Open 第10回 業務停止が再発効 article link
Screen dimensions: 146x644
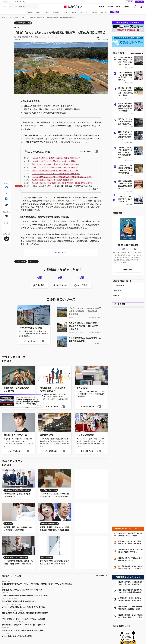[x=56, y=158]
